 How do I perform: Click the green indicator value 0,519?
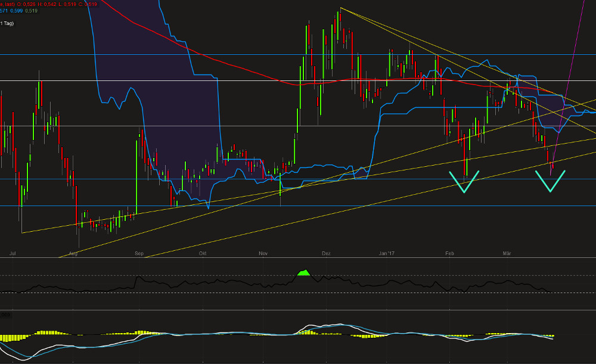(x=31, y=11)
